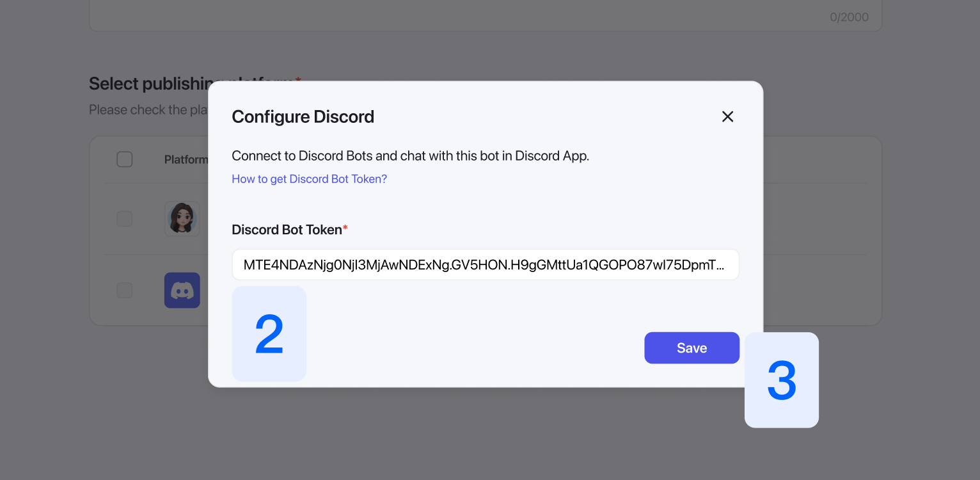Viewport: 980px width, 480px height.
Task: Open the 'How to get Discord Bot Token?' link
Action: (309, 179)
